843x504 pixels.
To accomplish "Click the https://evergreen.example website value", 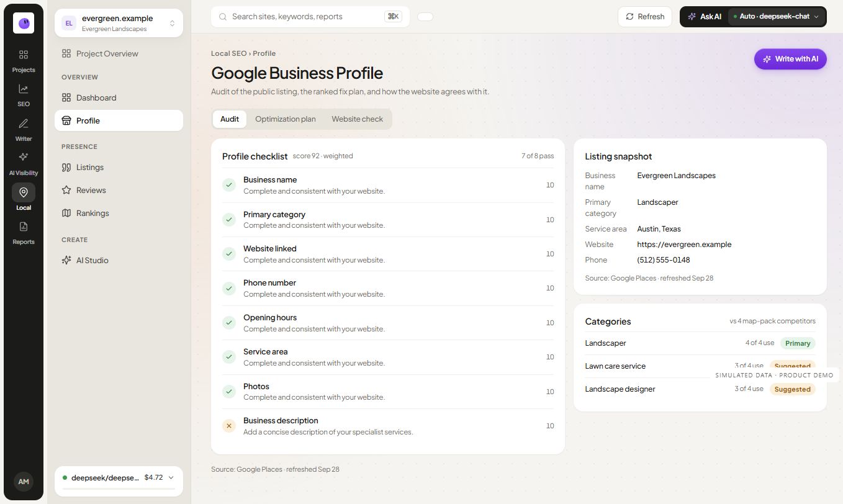I will tap(684, 245).
